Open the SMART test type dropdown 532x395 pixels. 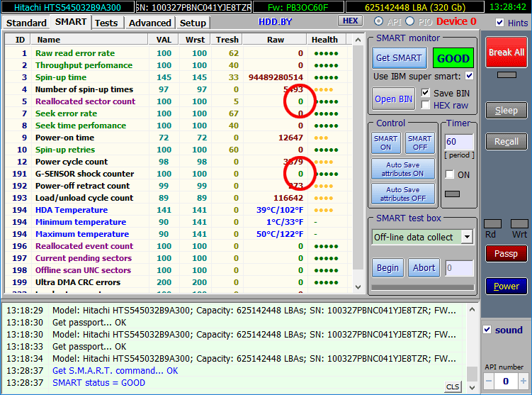click(x=468, y=237)
